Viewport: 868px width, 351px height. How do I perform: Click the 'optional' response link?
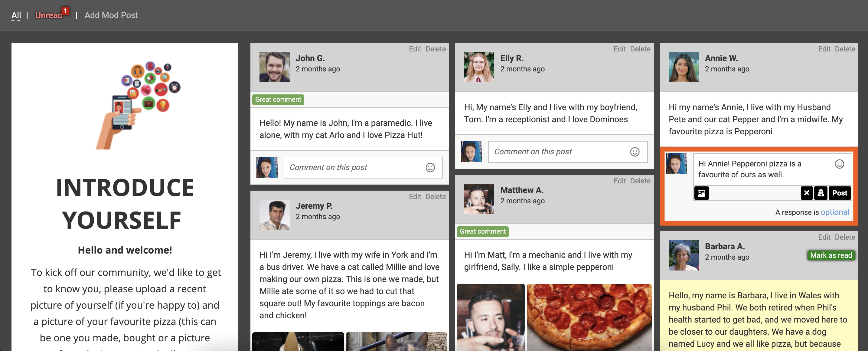834,212
